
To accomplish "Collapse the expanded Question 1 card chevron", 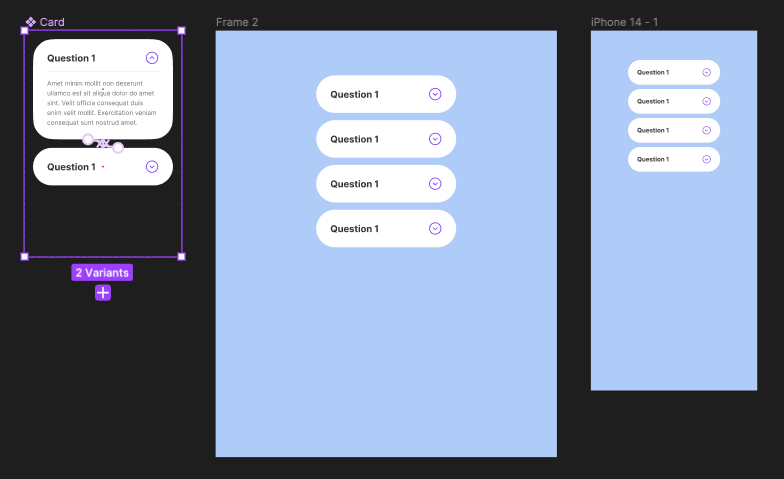I will 152,58.
